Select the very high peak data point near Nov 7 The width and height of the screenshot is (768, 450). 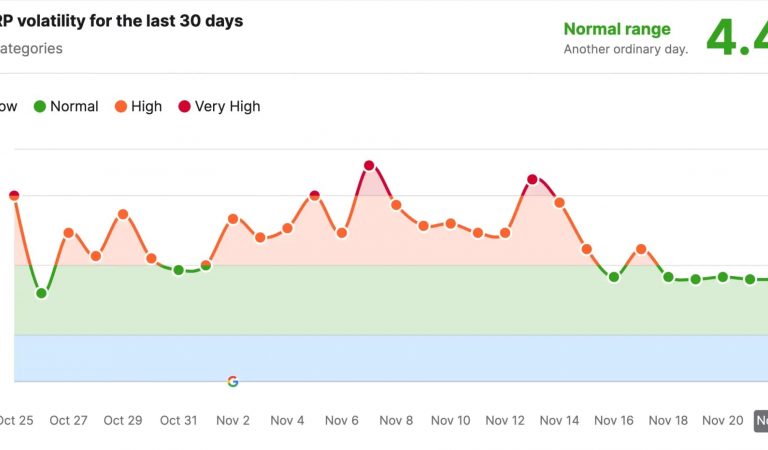pos(369,166)
